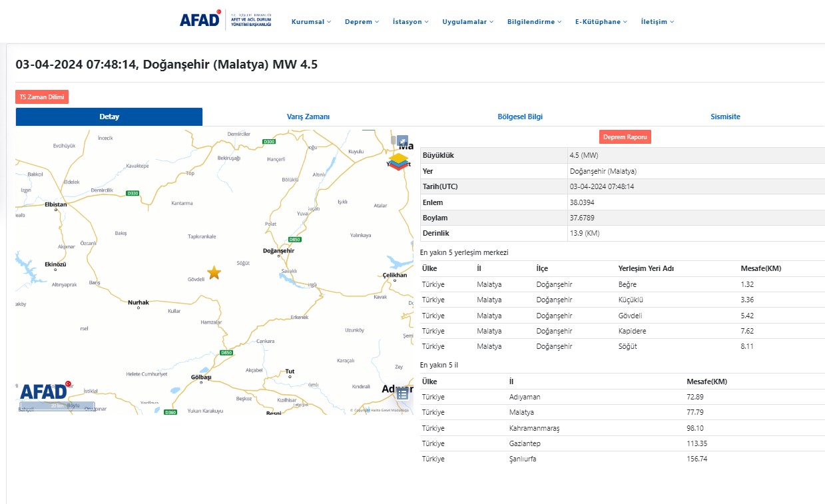Image resolution: width=825 pixels, height=504 pixels.
Task: Open the Bilgilendirme dropdown menu
Action: click(x=534, y=22)
